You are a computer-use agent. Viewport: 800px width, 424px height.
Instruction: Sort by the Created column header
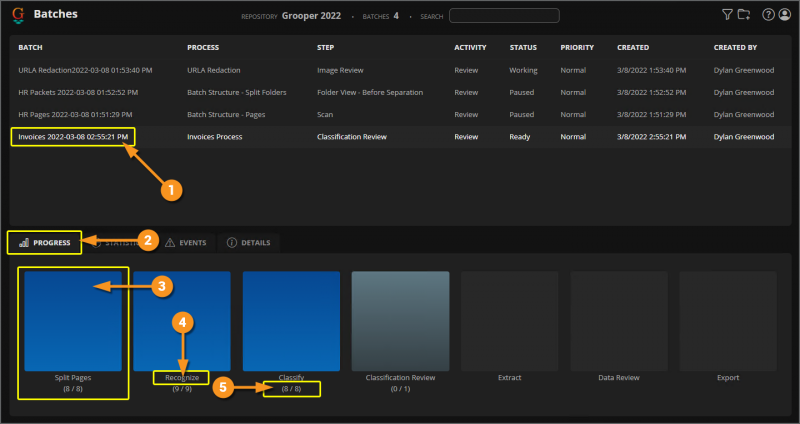pos(632,47)
